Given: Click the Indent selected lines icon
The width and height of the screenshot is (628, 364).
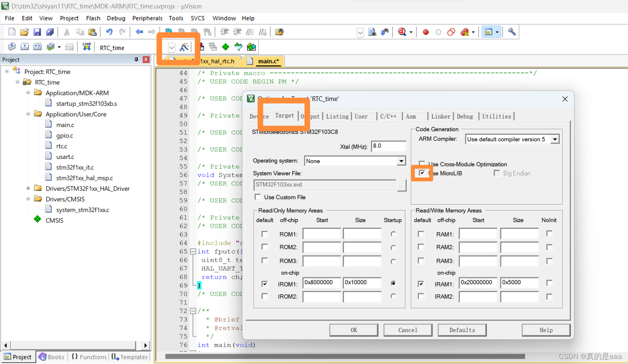Looking at the screenshot, I should [224, 32].
